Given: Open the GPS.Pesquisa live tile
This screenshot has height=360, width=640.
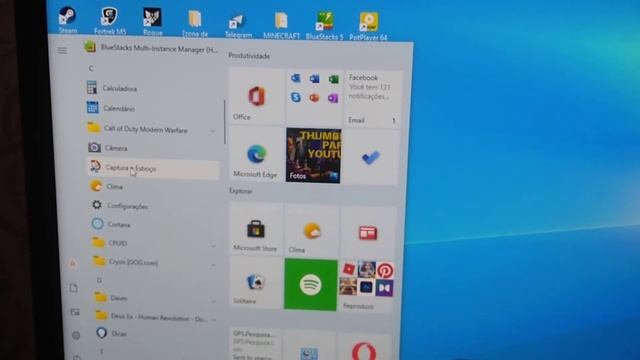Looking at the screenshot, I should [x=255, y=344].
